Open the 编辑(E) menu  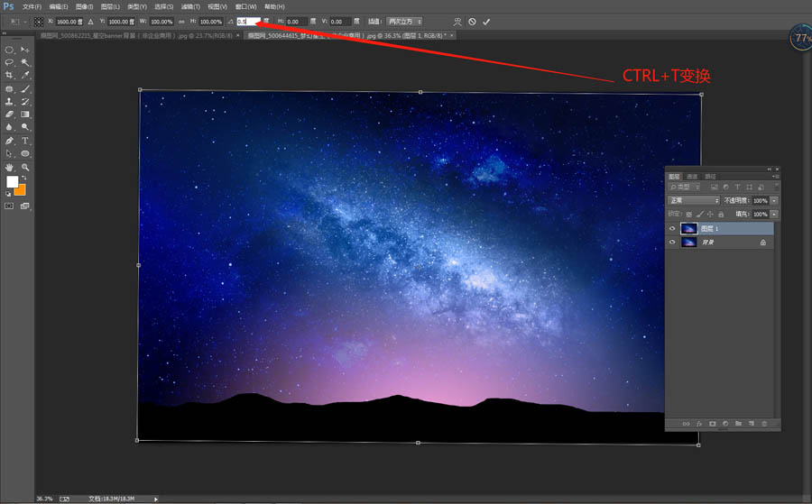[59, 6]
